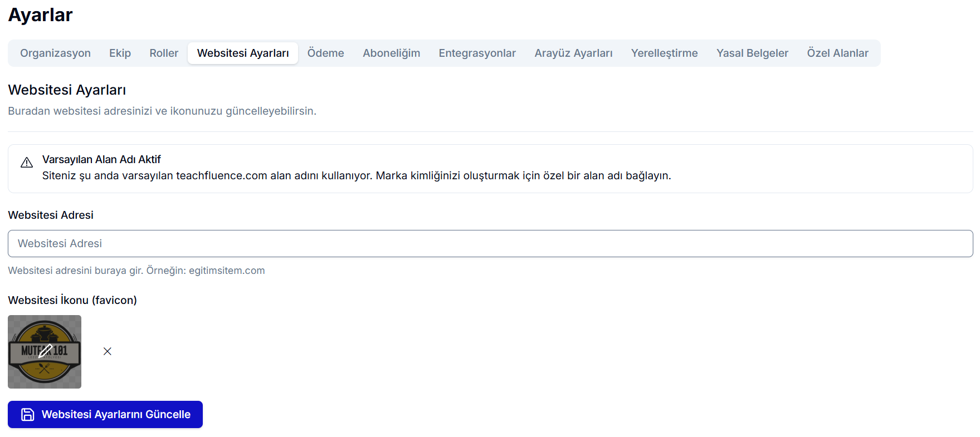Open the Organizasyon tab

[x=55, y=53]
